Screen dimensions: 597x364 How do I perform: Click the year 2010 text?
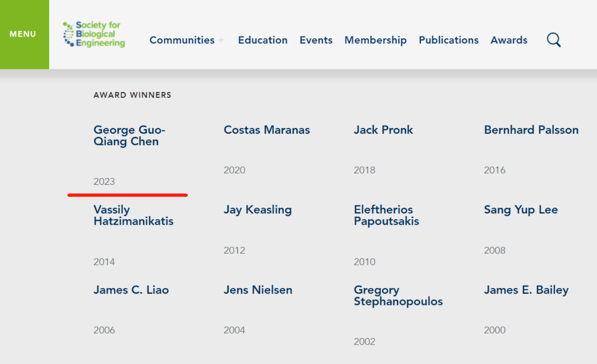pos(364,262)
